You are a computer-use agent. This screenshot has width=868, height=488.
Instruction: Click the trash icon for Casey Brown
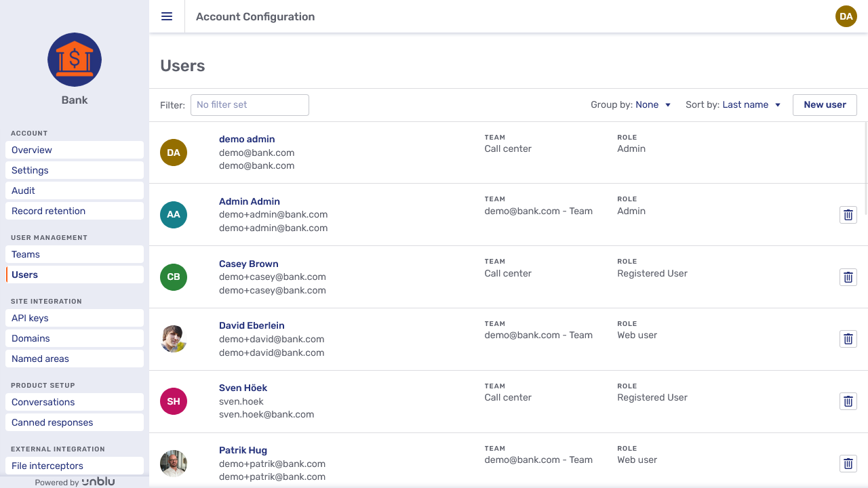848,277
